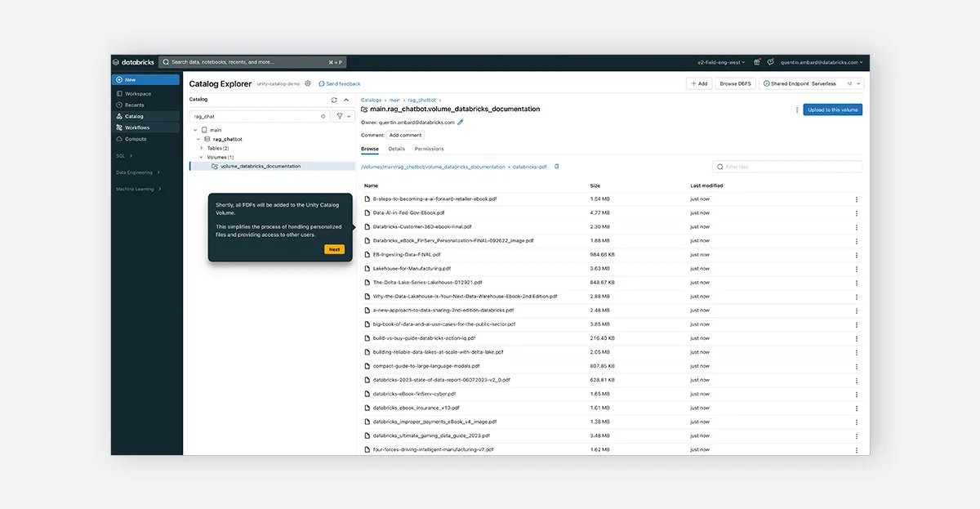Image resolution: width=980 pixels, height=509 pixels.
Task: Switch to the Details tab
Action: tap(397, 149)
